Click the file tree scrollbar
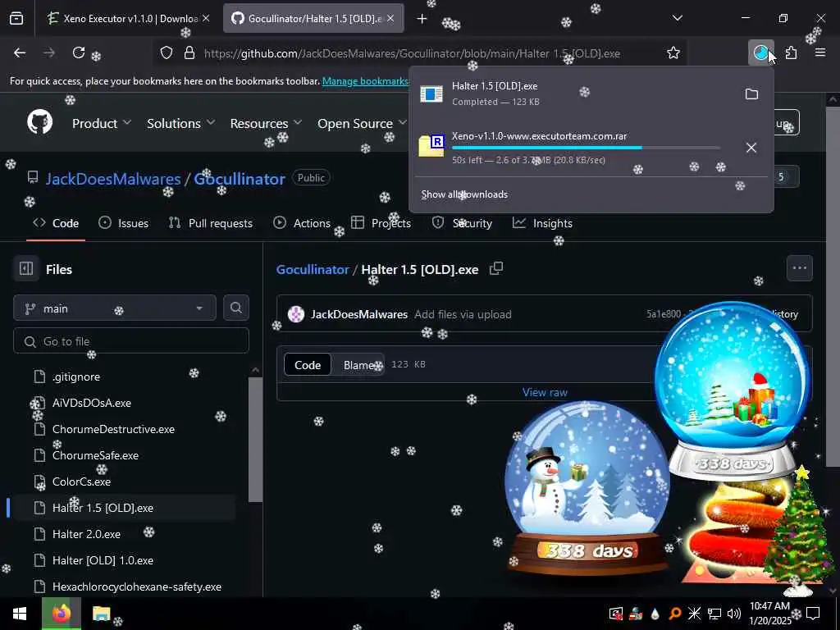This screenshot has height=630, width=840. point(256,440)
